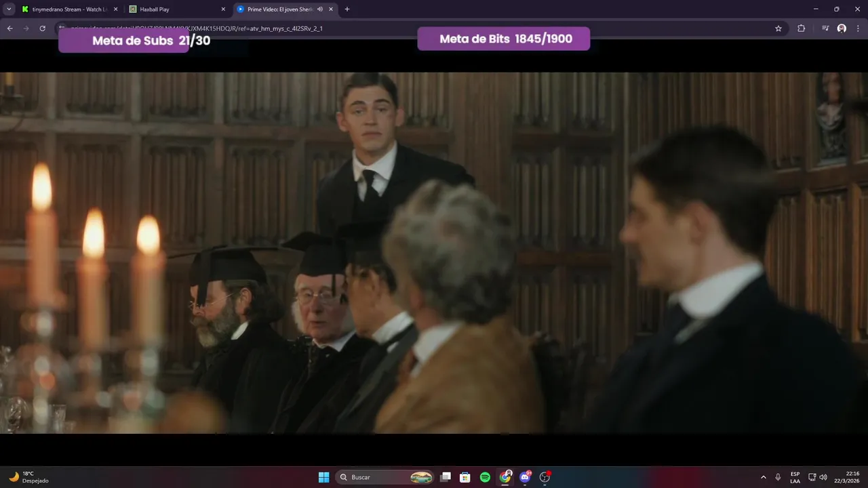Open the media controls icon
This screenshot has width=868, height=488.
pos(825,28)
